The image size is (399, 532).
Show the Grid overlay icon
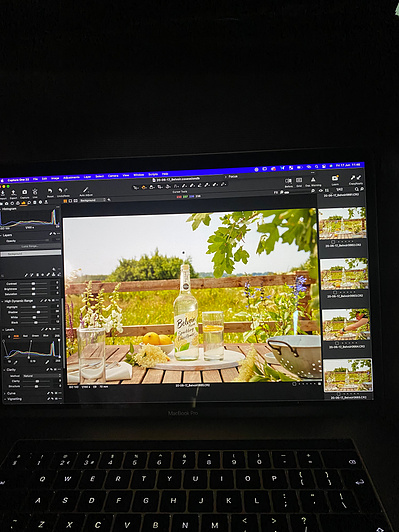click(x=299, y=180)
